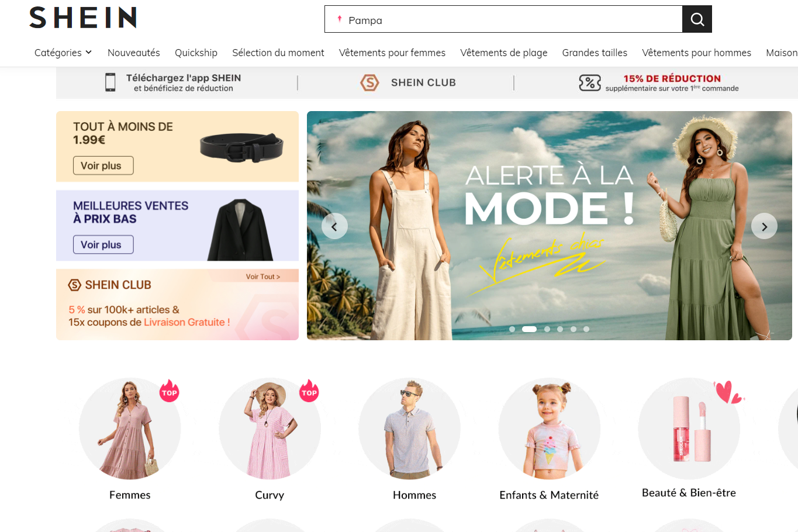This screenshot has height=532, width=798.
Task: Click the trending arrow icon in search box
Action: pos(340,19)
